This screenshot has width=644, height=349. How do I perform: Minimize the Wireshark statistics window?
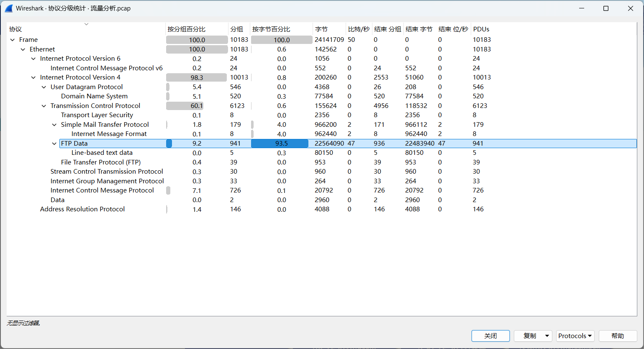click(582, 8)
